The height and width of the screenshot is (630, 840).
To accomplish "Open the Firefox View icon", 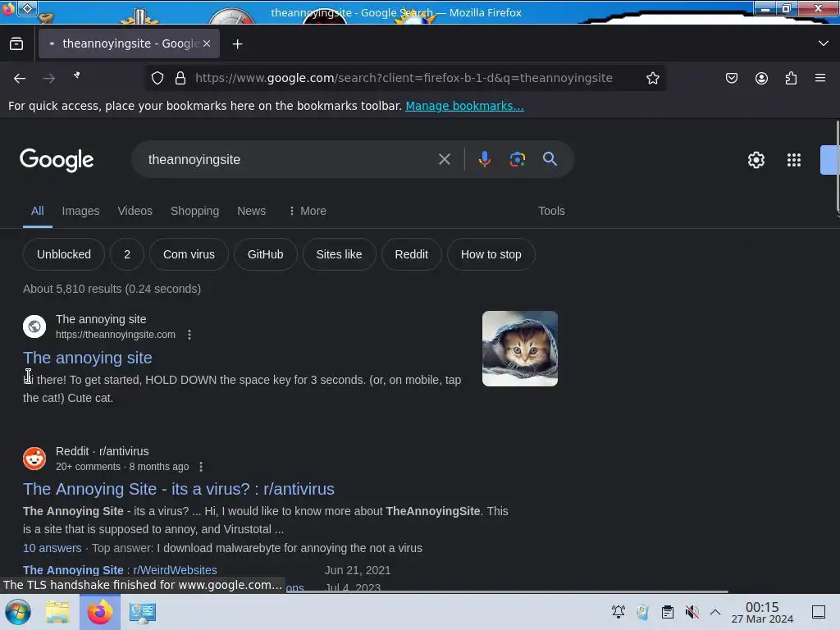I will pos(16,44).
